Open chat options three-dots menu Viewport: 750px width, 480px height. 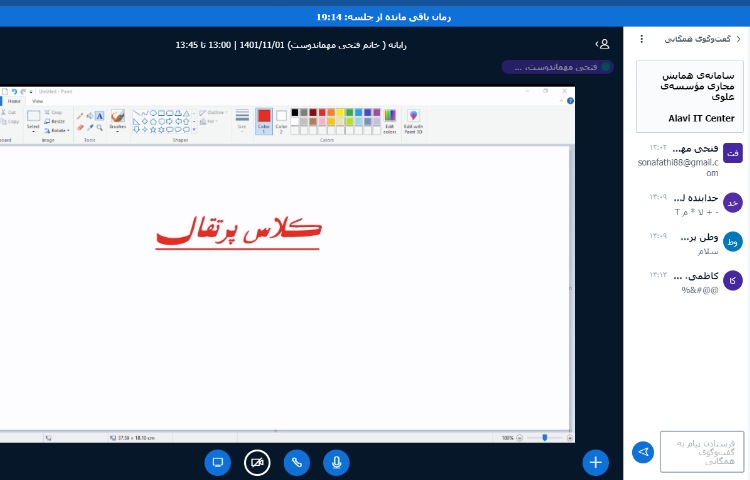[x=642, y=39]
